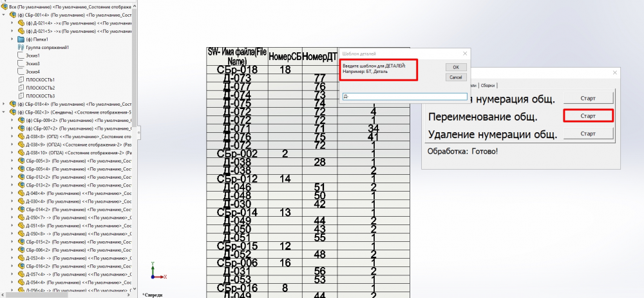
Task: Click the assembly icon of СБр-005<3>
Action: pyautogui.click(x=21, y=161)
